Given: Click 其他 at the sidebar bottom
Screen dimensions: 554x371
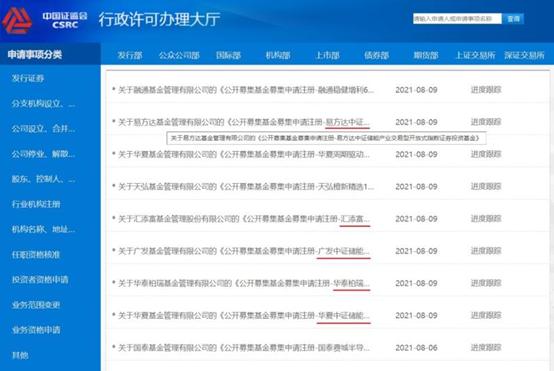Looking at the screenshot, I should click(20, 355).
